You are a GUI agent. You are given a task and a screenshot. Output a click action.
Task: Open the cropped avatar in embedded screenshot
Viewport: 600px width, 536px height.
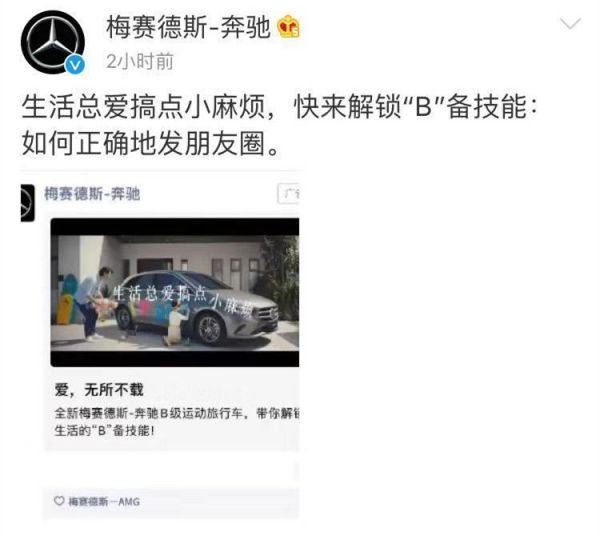28,203
